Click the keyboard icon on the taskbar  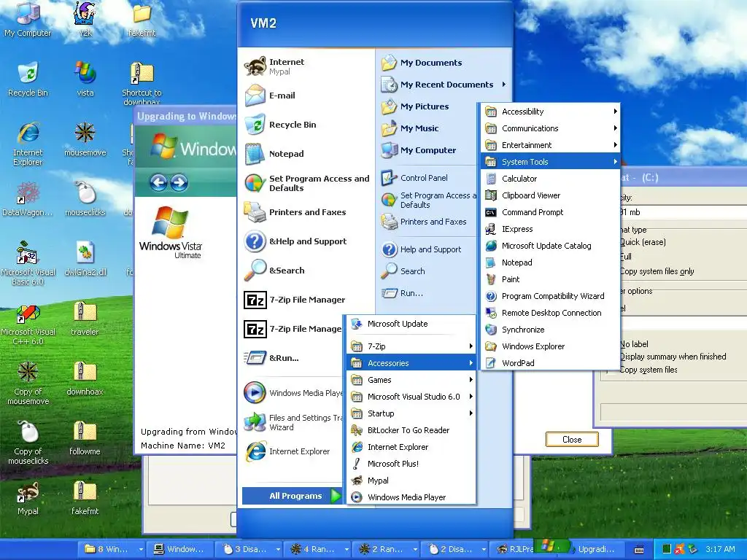click(x=639, y=550)
